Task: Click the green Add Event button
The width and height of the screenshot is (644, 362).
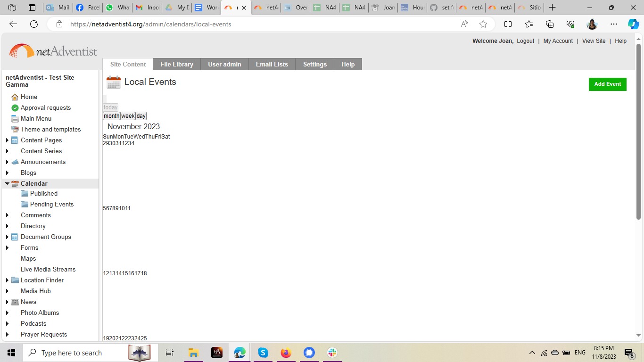Action: 607,84
